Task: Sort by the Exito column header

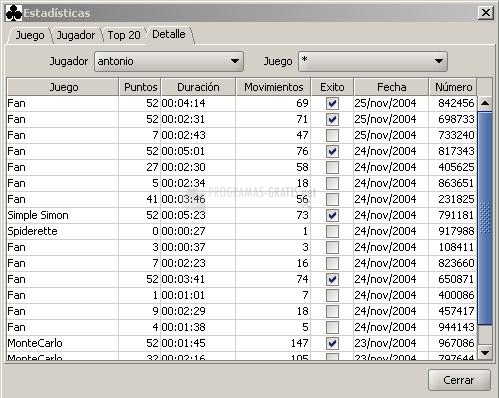Action: [x=332, y=87]
